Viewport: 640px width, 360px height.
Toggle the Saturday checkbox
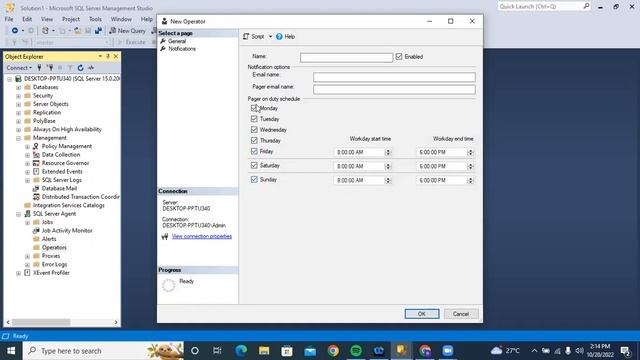click(x=254, y=165)
